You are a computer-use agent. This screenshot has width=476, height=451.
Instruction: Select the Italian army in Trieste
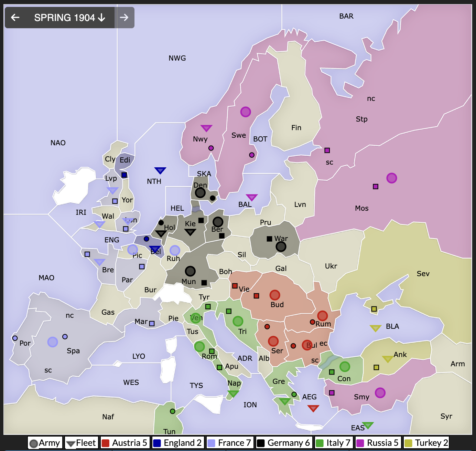(x=238, y=321)
